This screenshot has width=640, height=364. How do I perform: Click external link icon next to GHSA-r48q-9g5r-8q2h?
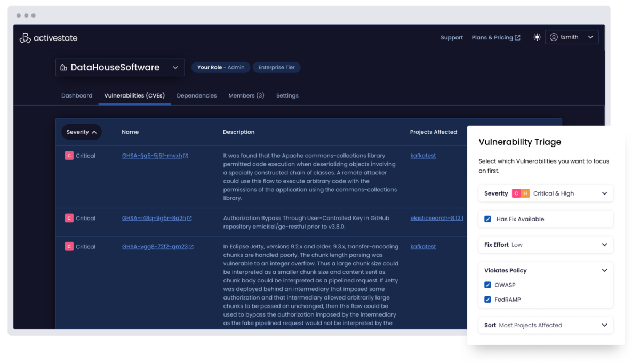point(189,219)
